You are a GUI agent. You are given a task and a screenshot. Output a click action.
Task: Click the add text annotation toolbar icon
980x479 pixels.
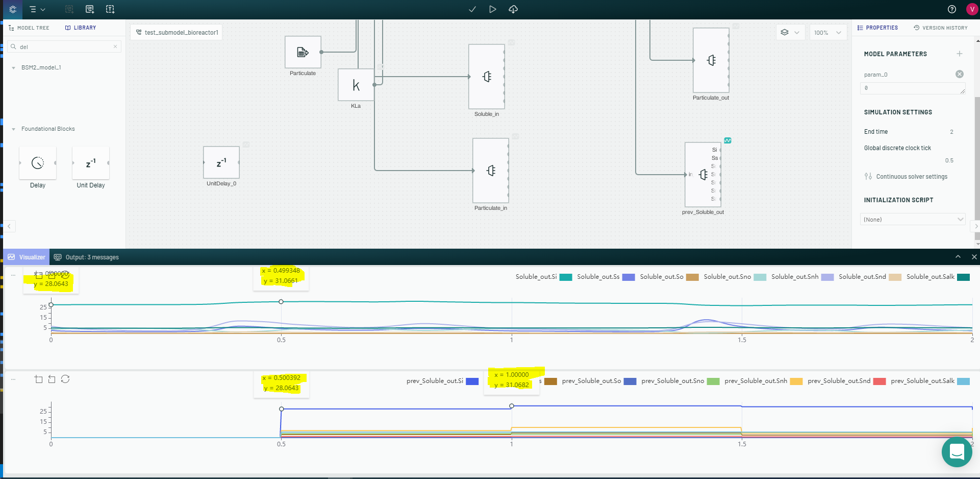(110, 9)
